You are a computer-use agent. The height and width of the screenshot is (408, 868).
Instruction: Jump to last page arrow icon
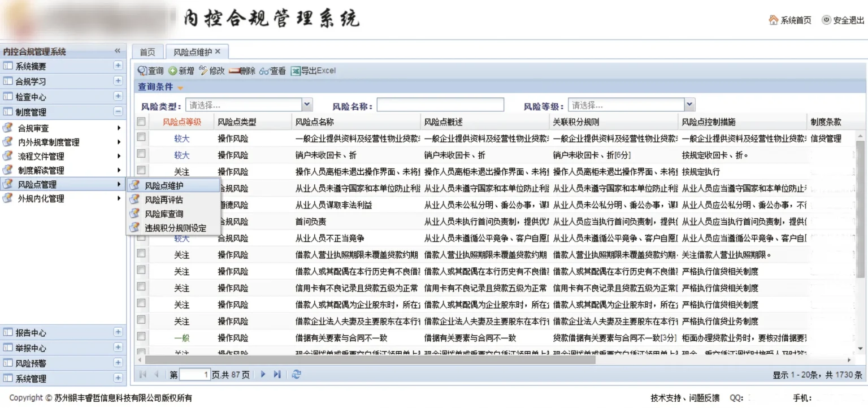click(x=277, y=375)
